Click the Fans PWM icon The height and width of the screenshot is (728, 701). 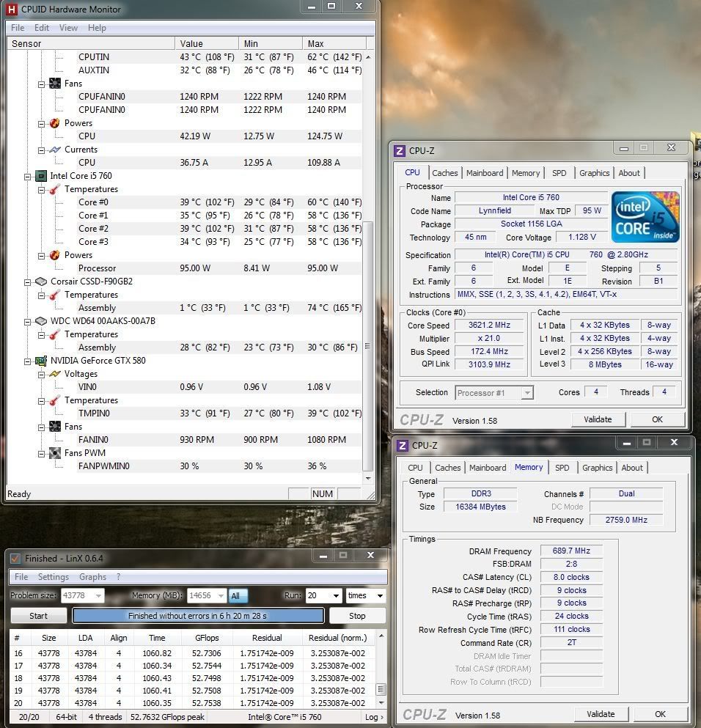click(x=55, y=452)
